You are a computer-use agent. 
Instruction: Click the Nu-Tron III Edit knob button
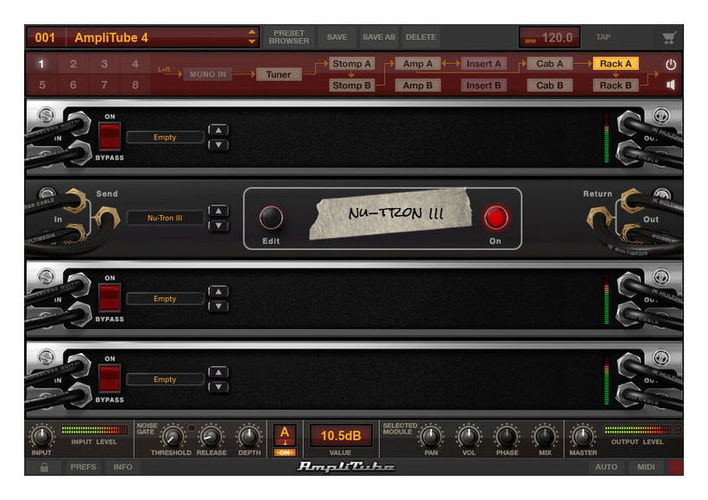(x=271, y=218)
